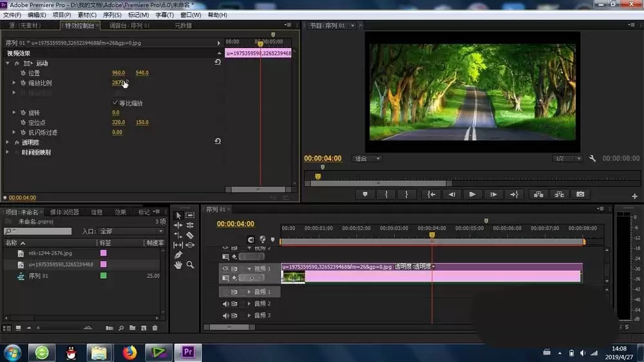Toggle Position animation stopwatch
This screenshot has height=362, width=644.
(x=23, y=73)
